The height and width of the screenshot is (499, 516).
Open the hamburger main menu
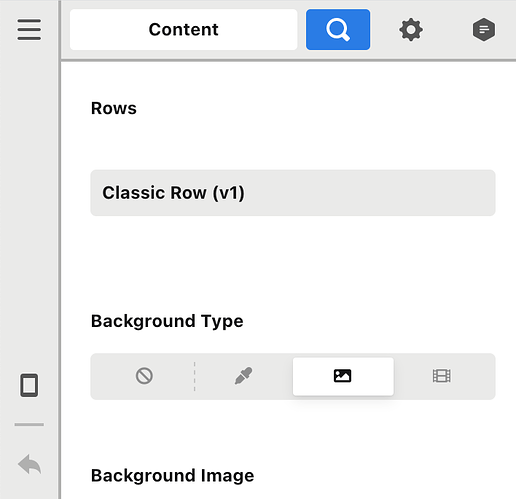(29, 29)
